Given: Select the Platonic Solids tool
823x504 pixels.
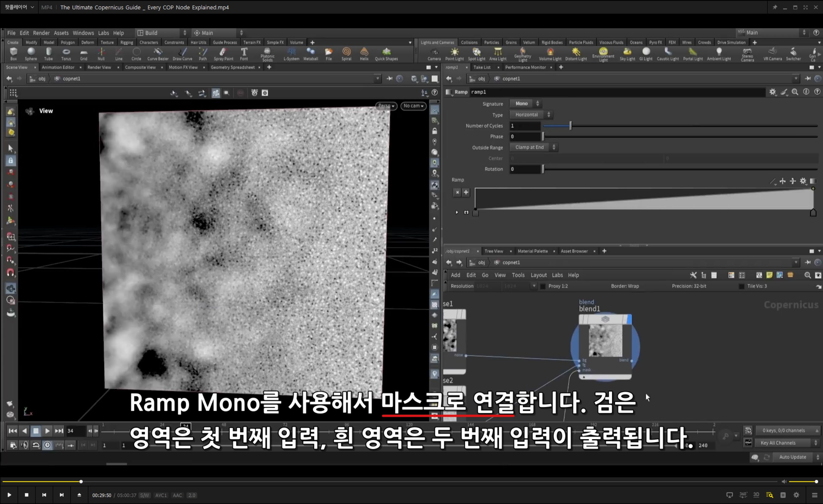Looking at the screenshot, I should point(267,54).
